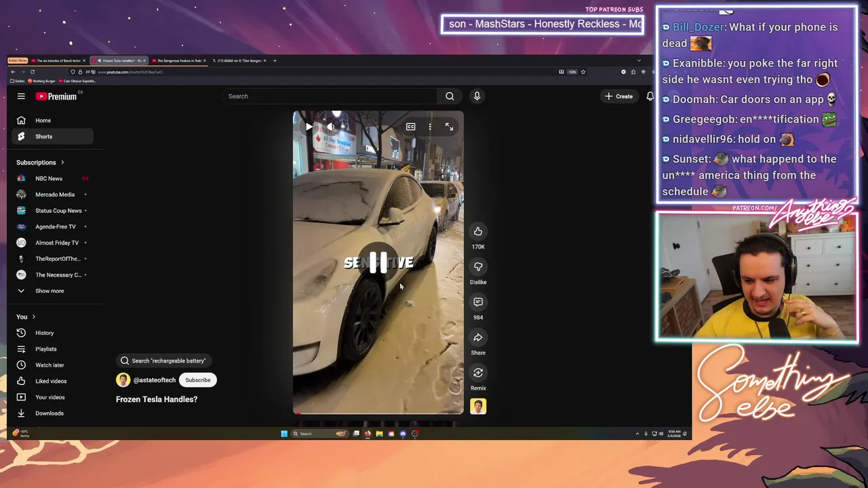Click the YouTube search input field

point(330,96)
